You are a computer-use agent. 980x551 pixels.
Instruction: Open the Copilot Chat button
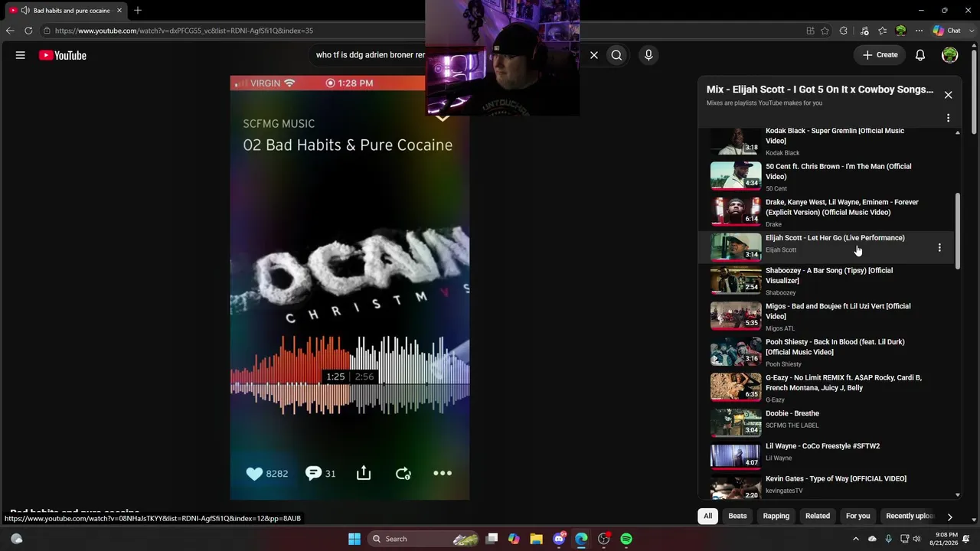point(947,31)
